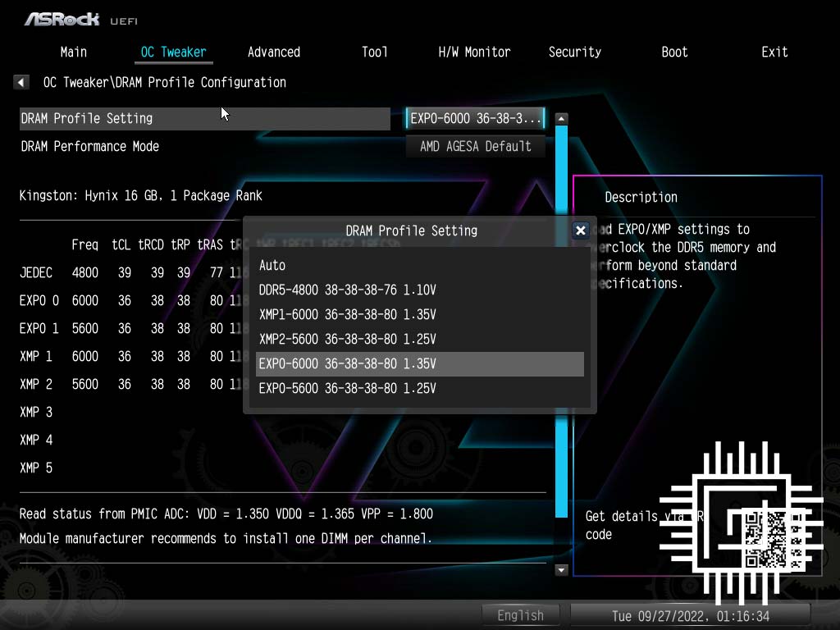Click the tCL column header

click(x=121, y=244)
